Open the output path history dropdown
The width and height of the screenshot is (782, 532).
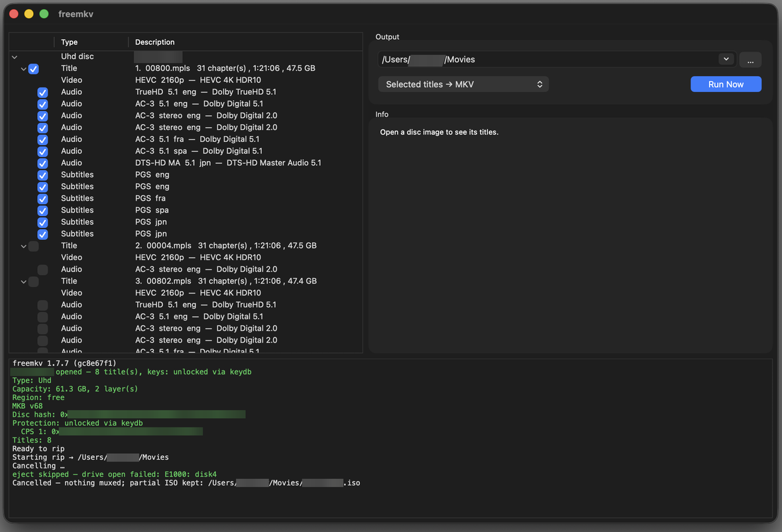726,60
